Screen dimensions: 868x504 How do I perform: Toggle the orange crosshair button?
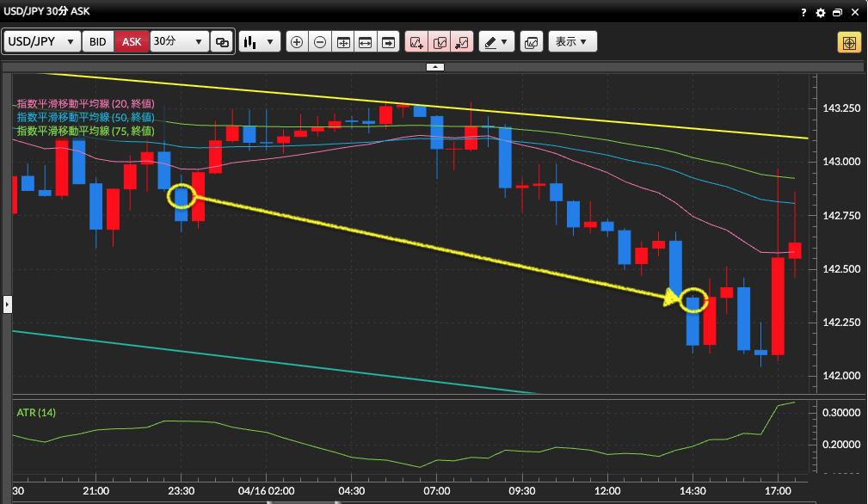pyautogui.click(x=849, y=42)
